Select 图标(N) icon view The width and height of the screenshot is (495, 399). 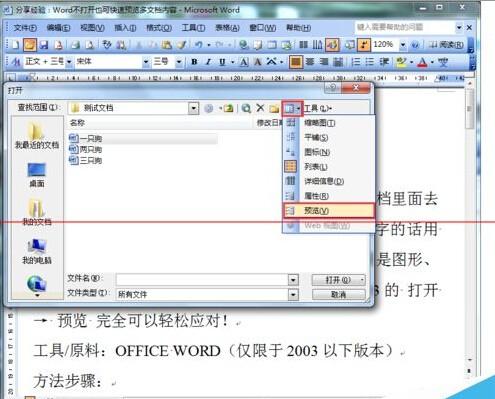tap(328, 152)
